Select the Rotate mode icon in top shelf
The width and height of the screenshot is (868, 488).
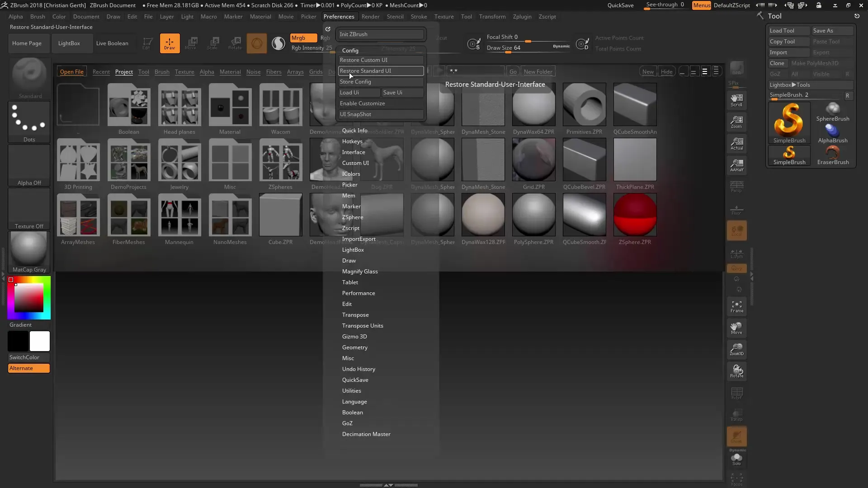[x=235, y=43]
